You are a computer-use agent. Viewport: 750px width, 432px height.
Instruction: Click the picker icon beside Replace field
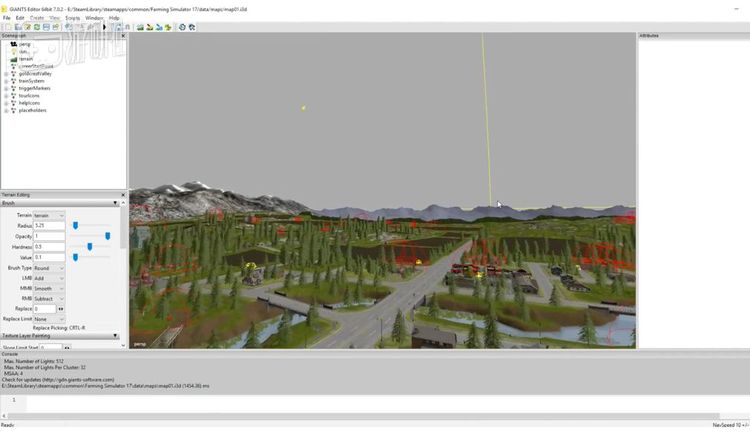coord(60,309)
